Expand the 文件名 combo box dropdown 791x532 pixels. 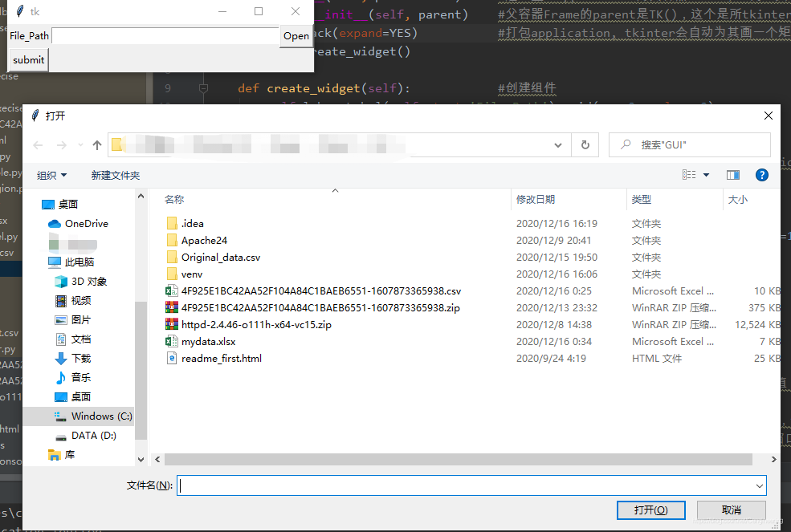759,485
